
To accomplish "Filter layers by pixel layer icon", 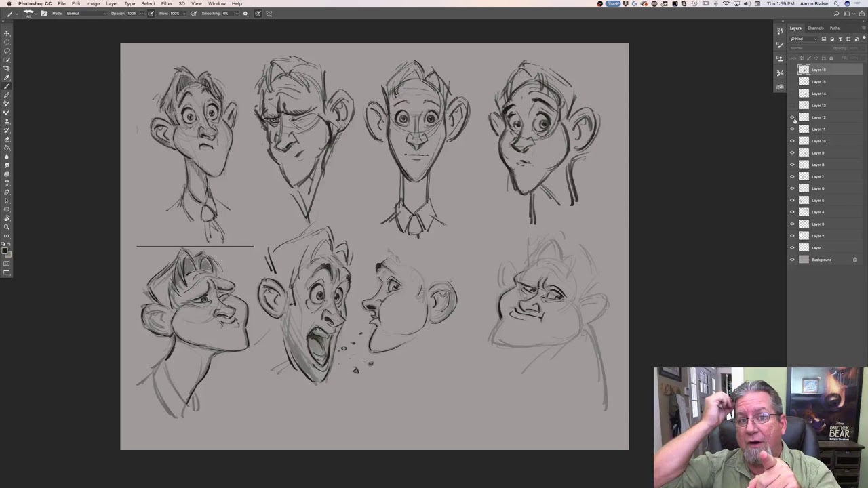I will tap(824, 39).
